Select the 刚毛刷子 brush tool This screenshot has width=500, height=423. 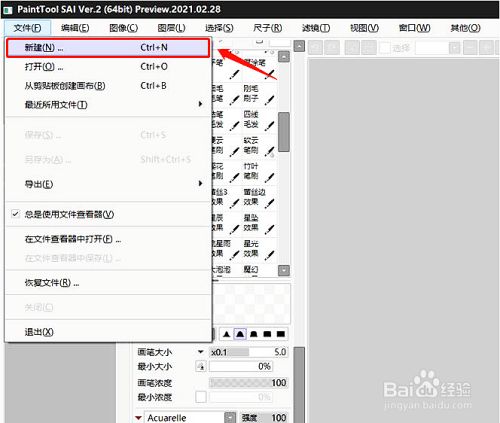click(x=259, y=94)
